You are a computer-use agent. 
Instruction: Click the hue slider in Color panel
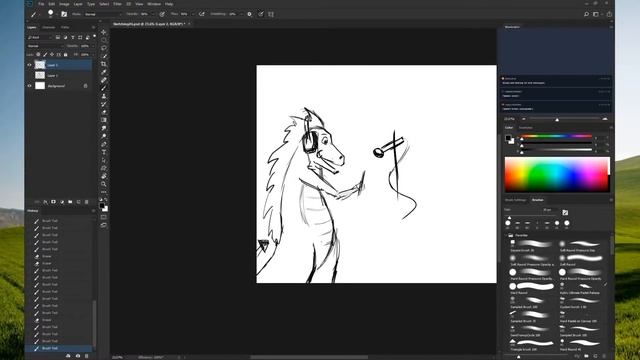coord(556,136)
